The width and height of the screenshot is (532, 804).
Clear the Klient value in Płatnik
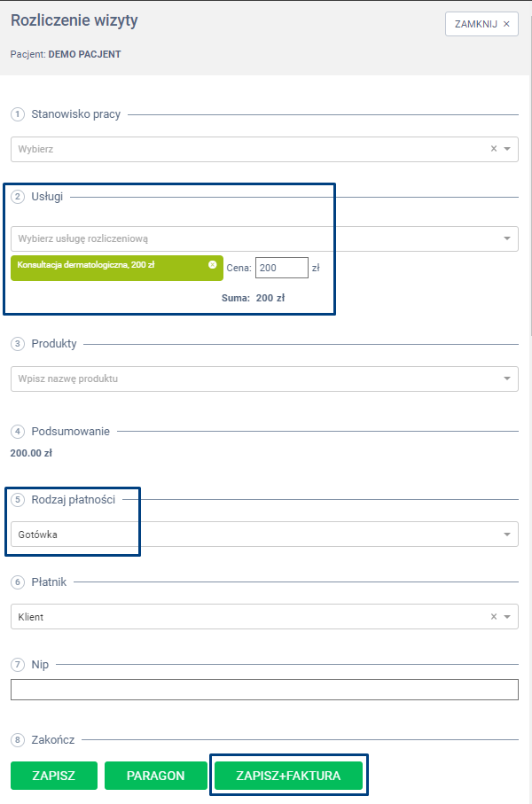pyautogui.click(x=494, y=616)
